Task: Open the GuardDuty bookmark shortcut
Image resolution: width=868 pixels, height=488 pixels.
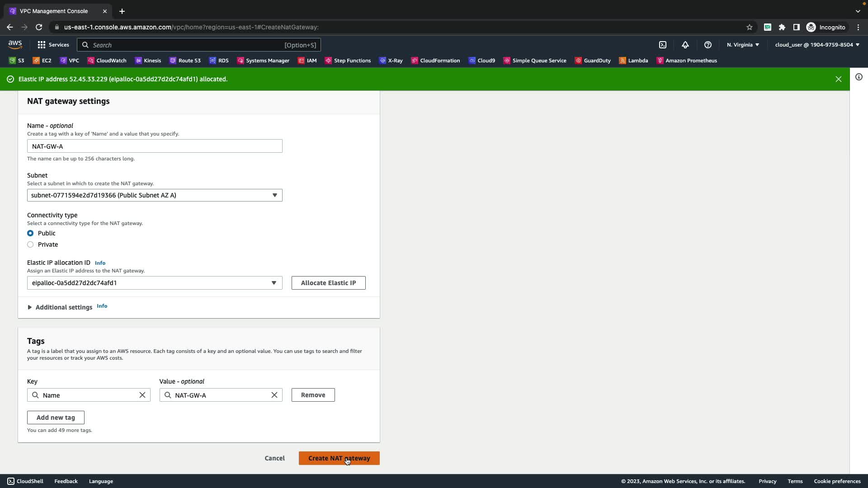Action: point(593,61)
